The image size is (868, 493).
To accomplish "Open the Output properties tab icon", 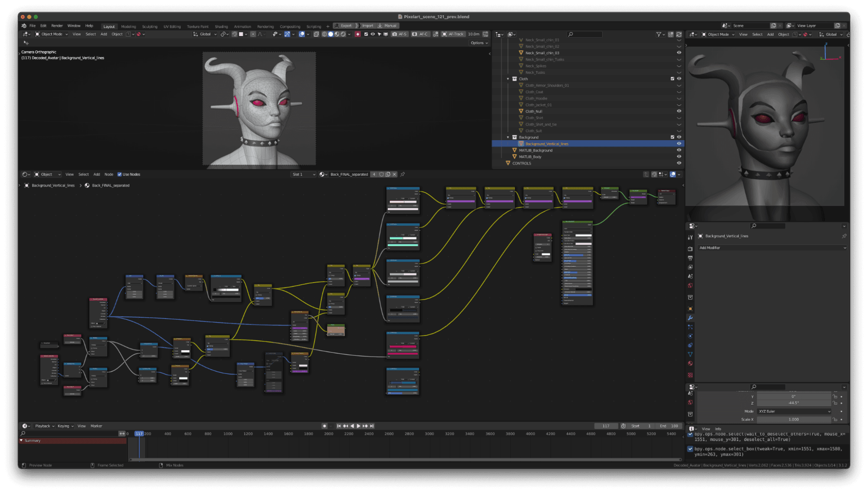I will pos(690,258).
